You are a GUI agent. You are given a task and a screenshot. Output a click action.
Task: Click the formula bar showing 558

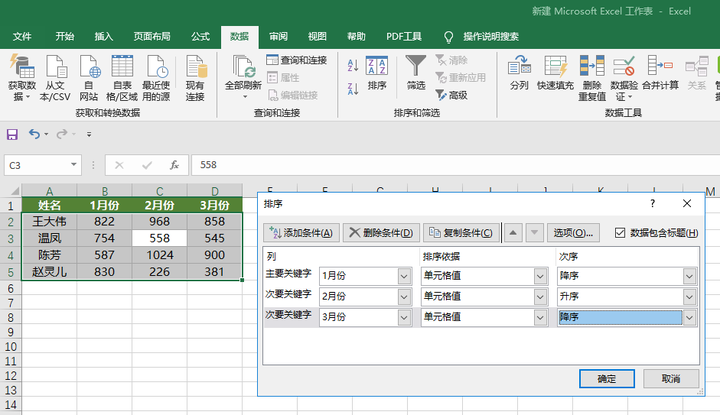click(x=455, y=165)
